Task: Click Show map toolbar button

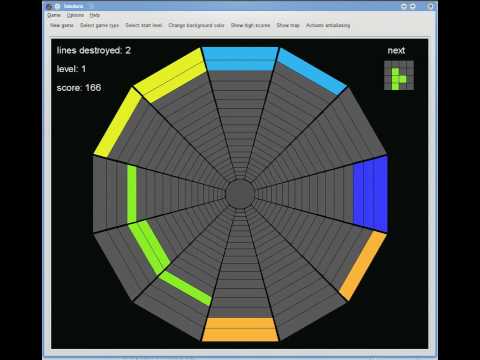Action: click(x=288, y=25)
